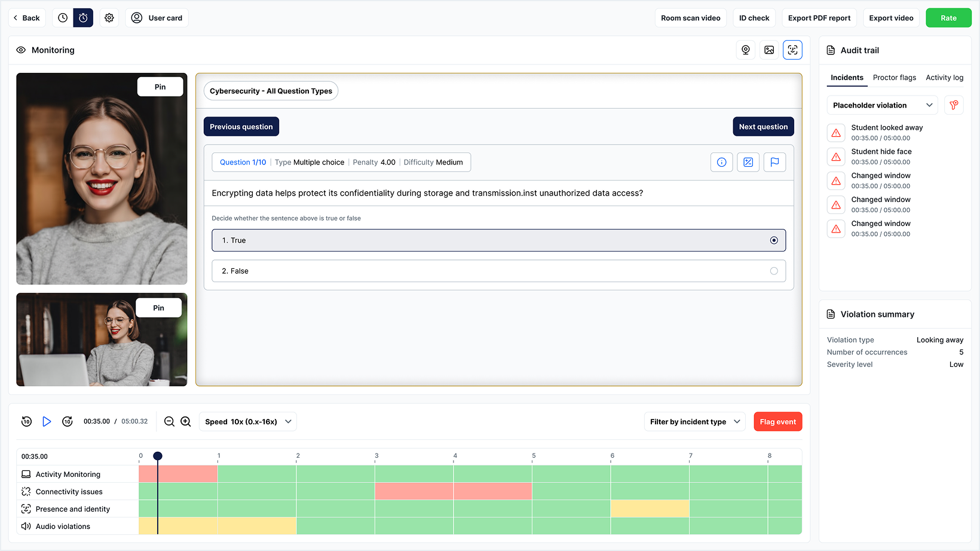Open the image view icon in Monitoring header
Screen dimensions: 980x551
pos(769,50)
